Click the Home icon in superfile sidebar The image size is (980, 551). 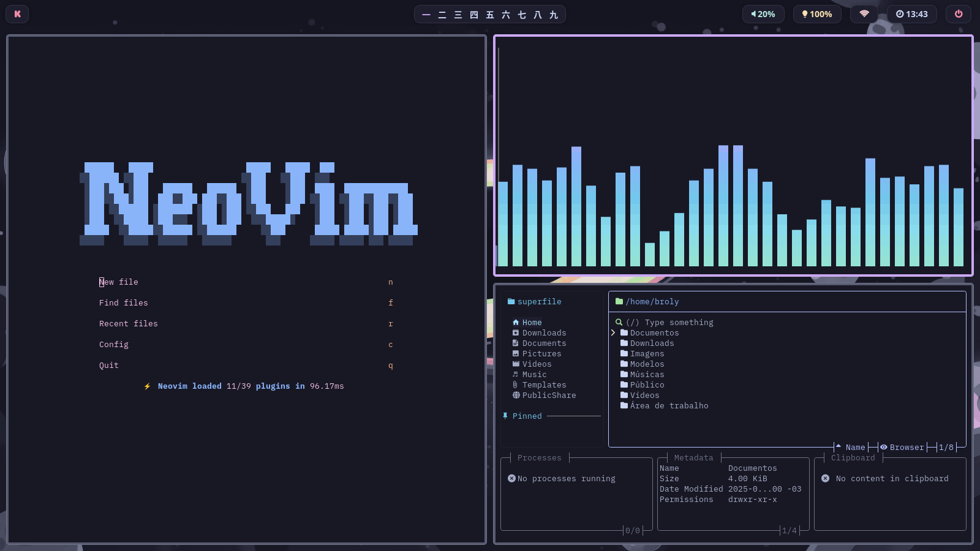click(516, 323)
